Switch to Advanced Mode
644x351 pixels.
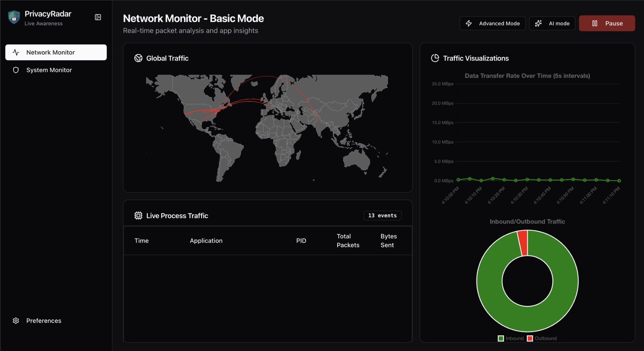coord(492,23)
